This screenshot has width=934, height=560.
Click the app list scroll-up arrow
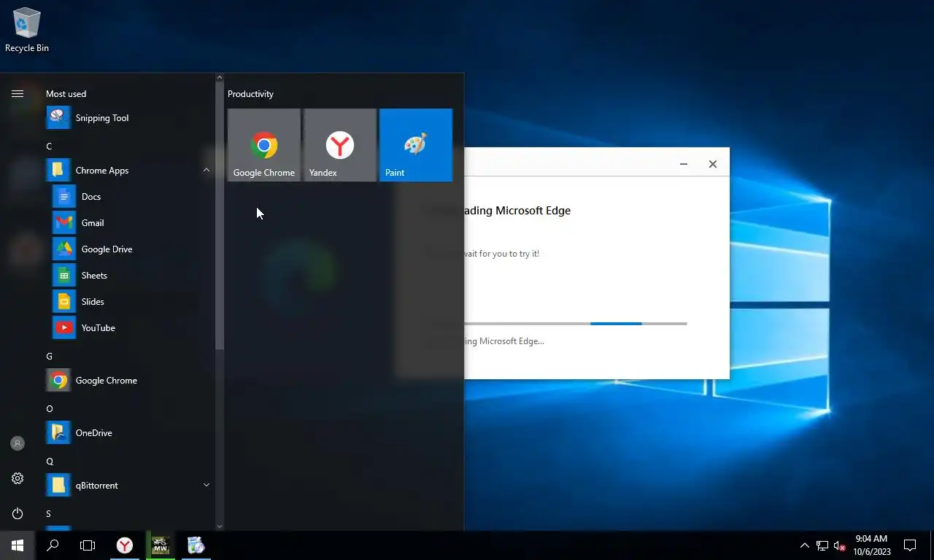pos(219,77)
